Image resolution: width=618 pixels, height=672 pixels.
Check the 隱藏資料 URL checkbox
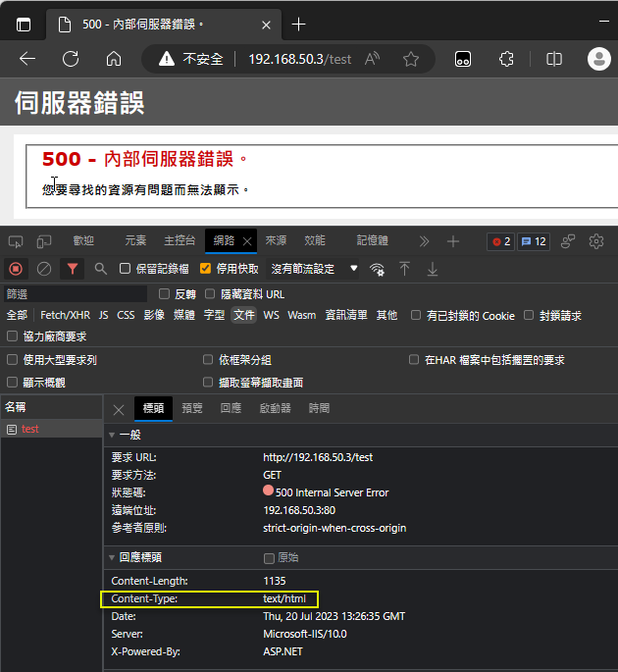[x=211, y=294]
